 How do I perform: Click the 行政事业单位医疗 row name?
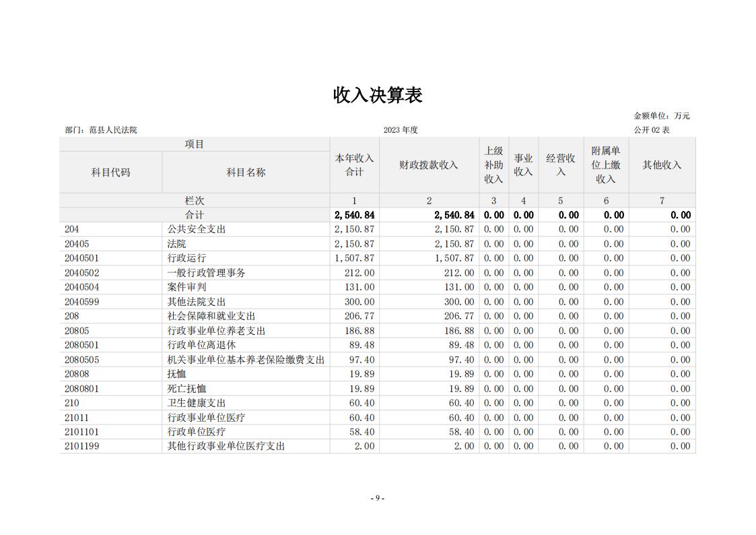tap(207, 417)
